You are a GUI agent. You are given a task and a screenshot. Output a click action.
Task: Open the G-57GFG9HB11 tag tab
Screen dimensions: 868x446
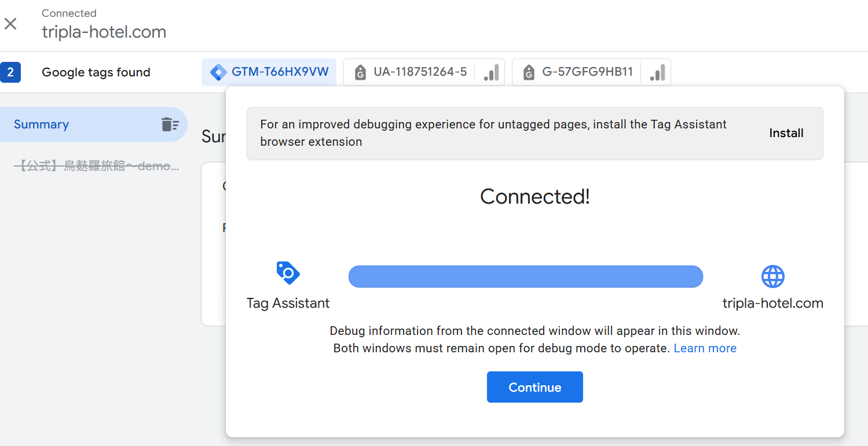point(579,72)
